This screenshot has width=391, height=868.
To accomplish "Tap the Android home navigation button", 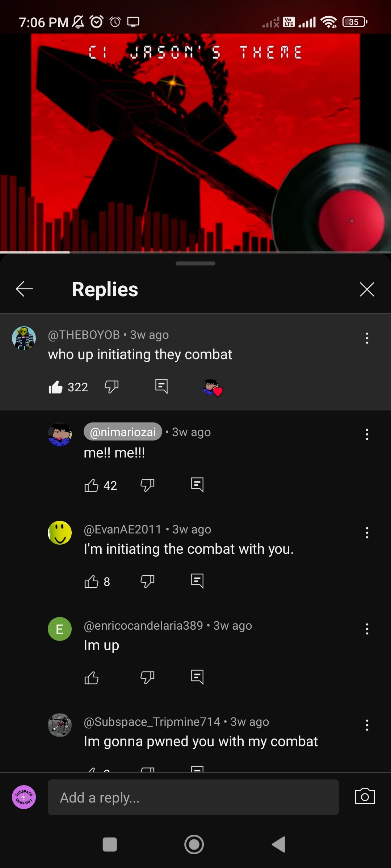I will (194, 844).
